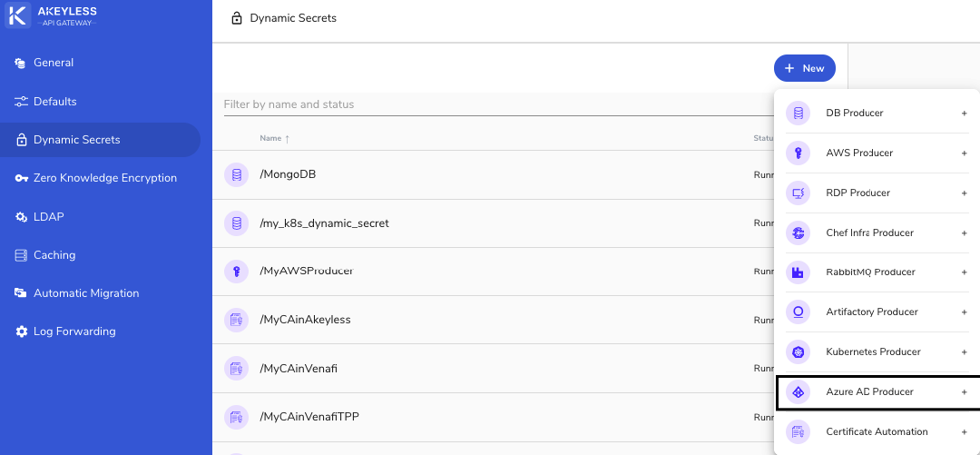Choose RDP Producer from the menu
Image resolution: width=980 pixels, height=455 pixels.
(877, 193)
